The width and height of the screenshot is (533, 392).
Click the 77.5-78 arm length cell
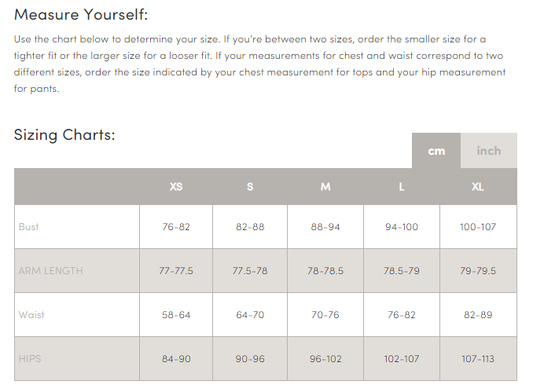(250, 271)
